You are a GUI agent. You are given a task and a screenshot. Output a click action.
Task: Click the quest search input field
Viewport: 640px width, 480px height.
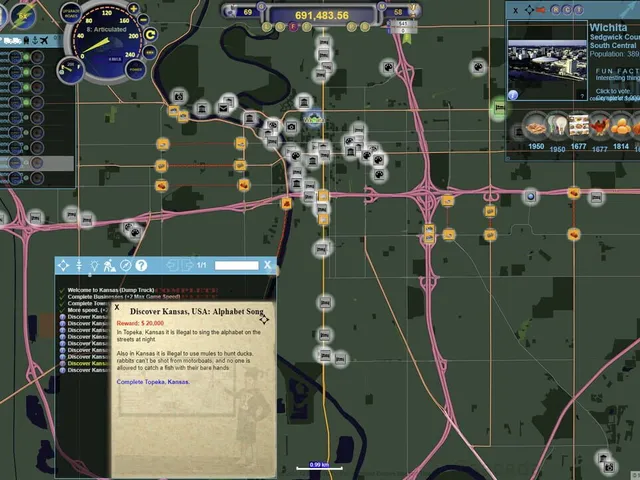click(x=237, y=265)
